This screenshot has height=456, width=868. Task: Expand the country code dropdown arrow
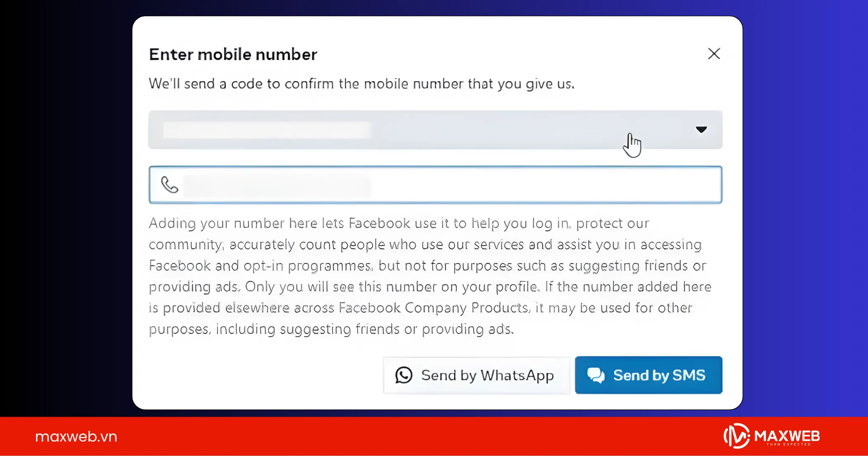[x=701, y=129]
